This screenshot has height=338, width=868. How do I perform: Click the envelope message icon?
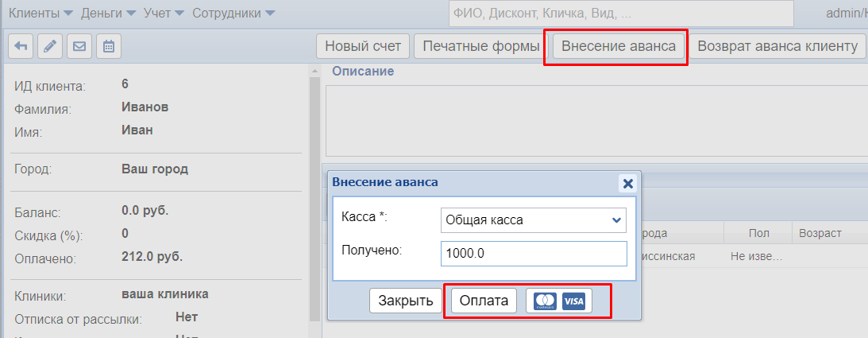[x=79, y=46]
